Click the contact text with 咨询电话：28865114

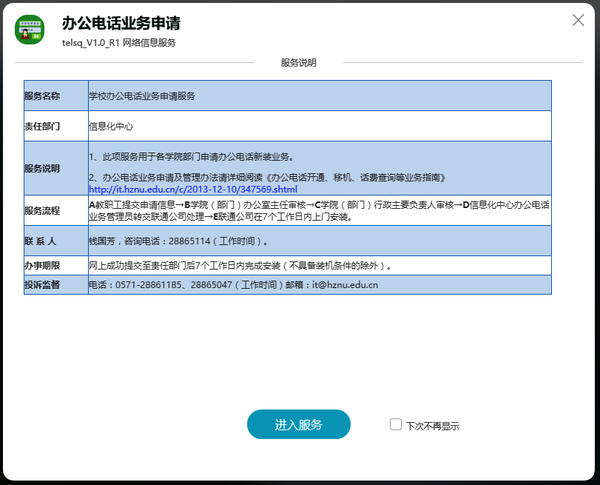click(178, 241)
